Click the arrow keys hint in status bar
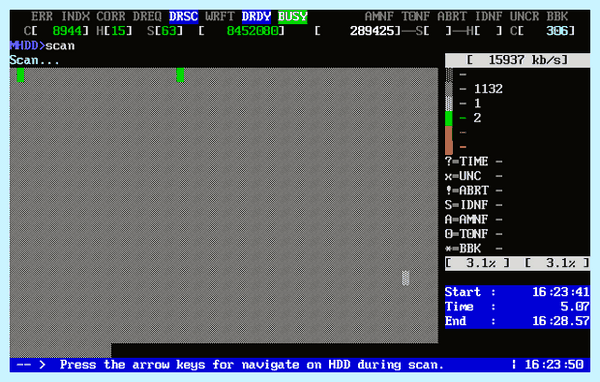600x382 pixels. point(252,365)
